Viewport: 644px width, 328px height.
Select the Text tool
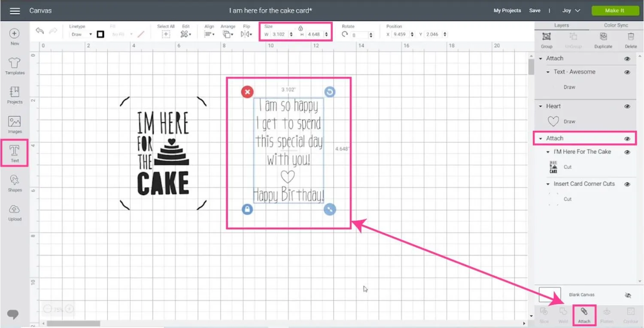tap(15, 153)
